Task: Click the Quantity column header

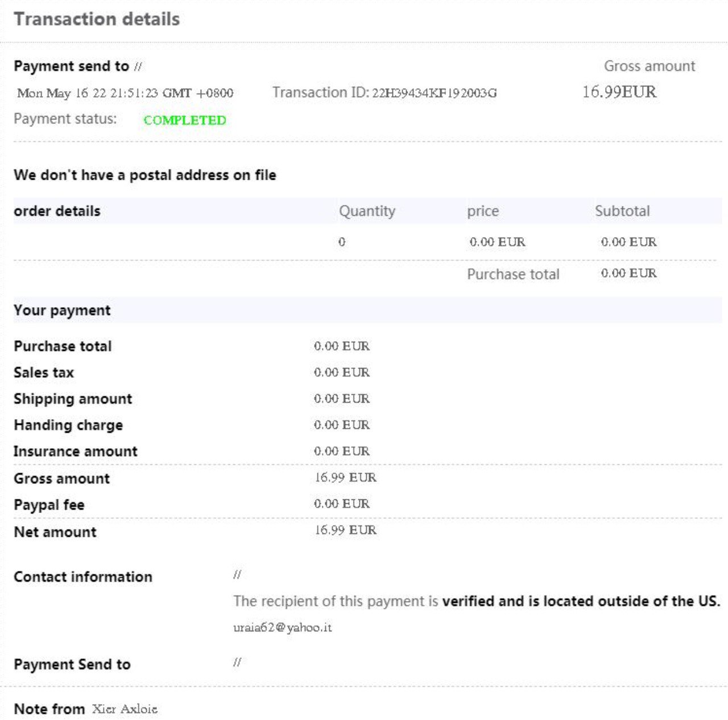Action: click(367, 211)
